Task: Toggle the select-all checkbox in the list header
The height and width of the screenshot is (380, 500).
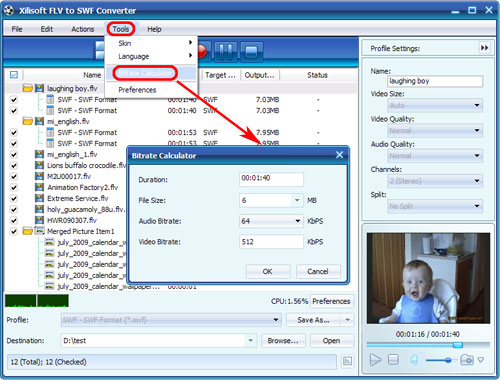Action: coord(14,75)
